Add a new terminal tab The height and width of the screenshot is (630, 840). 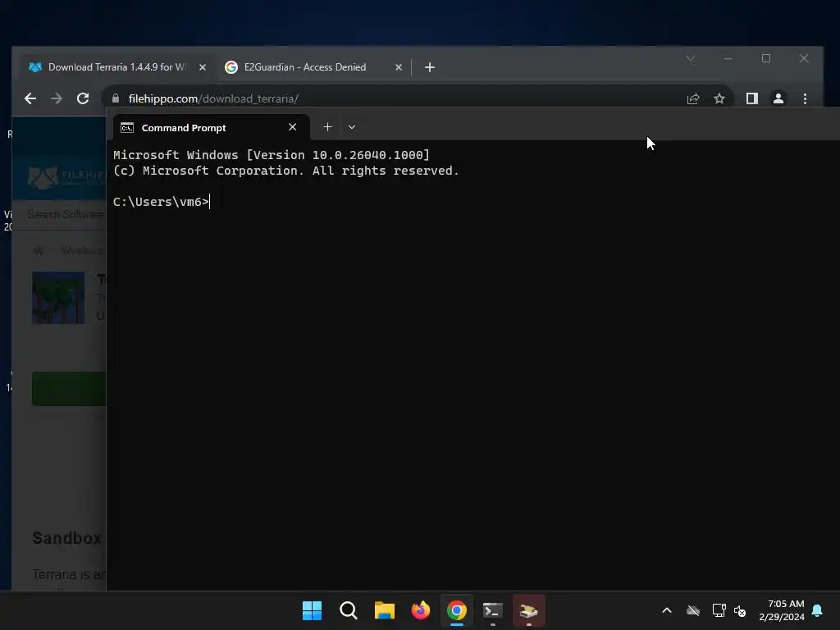[x=328, y=127]
